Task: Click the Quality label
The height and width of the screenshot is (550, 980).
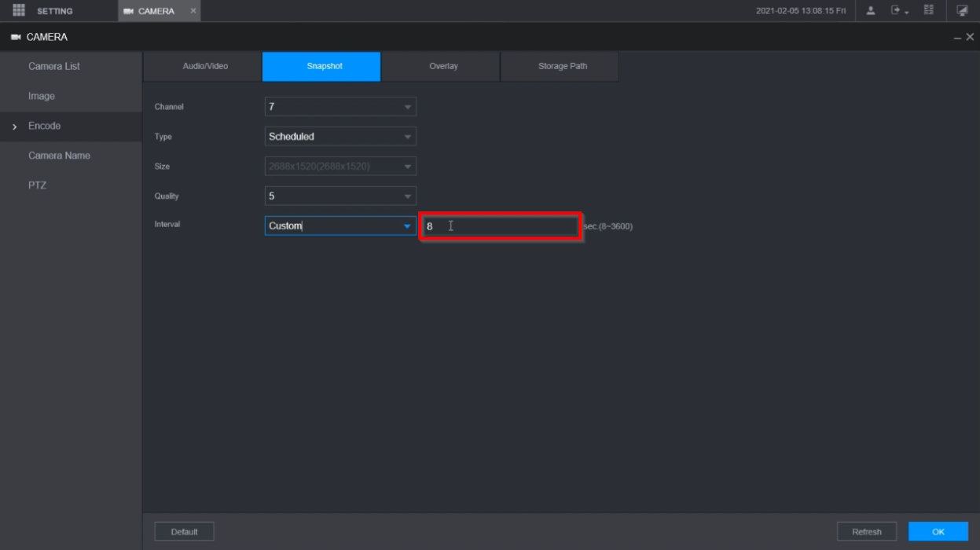Action: [x=166, y=196]
